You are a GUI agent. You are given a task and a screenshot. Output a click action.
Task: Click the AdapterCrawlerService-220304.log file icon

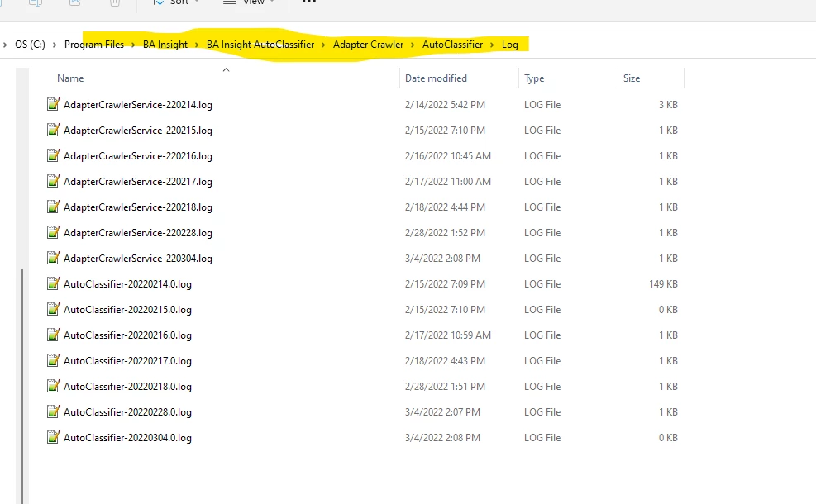pos(54,259)
